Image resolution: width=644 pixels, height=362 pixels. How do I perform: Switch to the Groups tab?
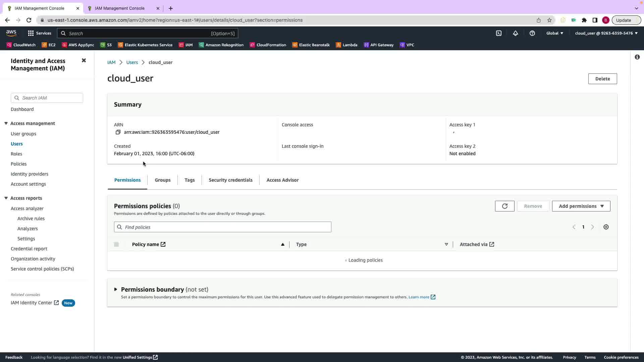163,180
